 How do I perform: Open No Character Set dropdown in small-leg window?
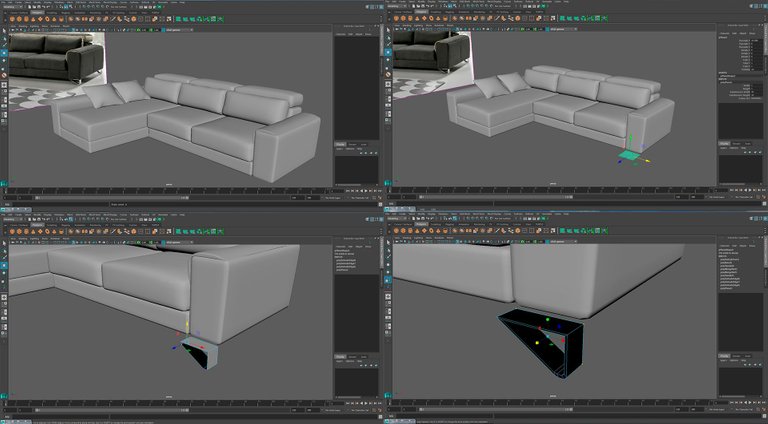click(x=359, y=410)
